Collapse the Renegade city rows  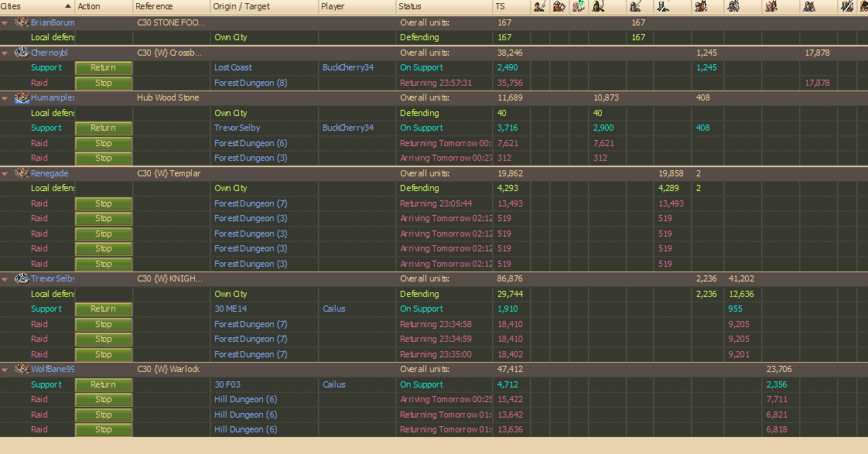tap(5, 174)
